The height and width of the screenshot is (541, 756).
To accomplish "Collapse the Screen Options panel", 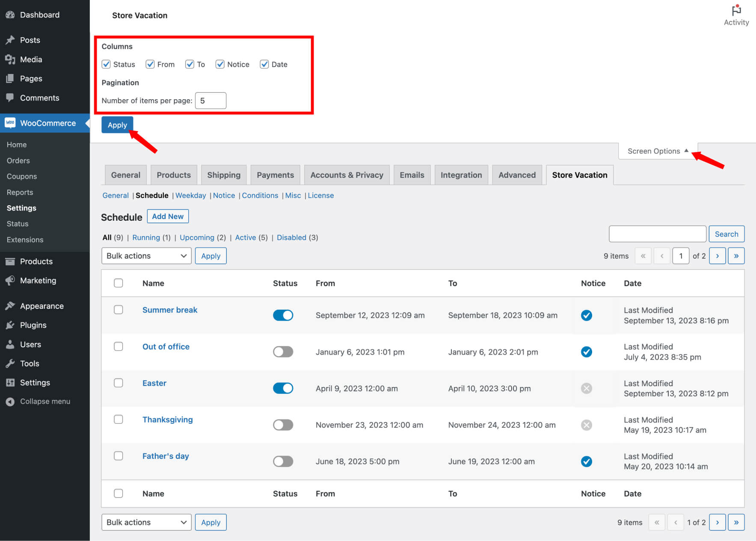I will (x=658, y=151).
